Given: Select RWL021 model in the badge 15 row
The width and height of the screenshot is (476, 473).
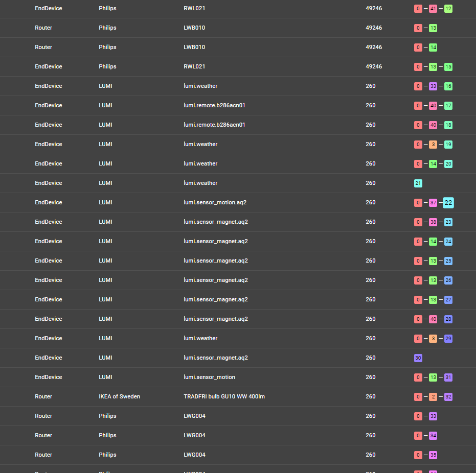Looking at the screenshot, I should coord(194,66).
